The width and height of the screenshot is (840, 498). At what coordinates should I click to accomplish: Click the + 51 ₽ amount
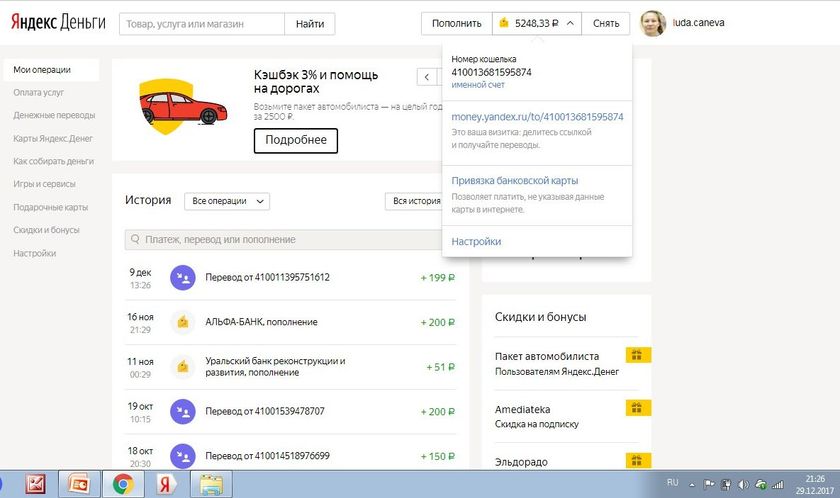pyautogui.click(x=440, y=367)
